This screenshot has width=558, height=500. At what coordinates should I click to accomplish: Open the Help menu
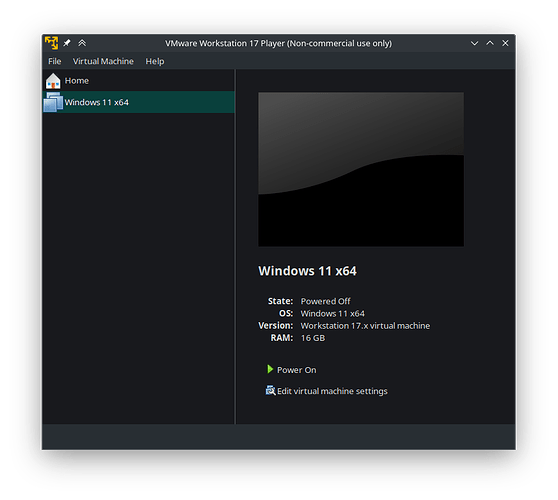(x=155, y=61)
